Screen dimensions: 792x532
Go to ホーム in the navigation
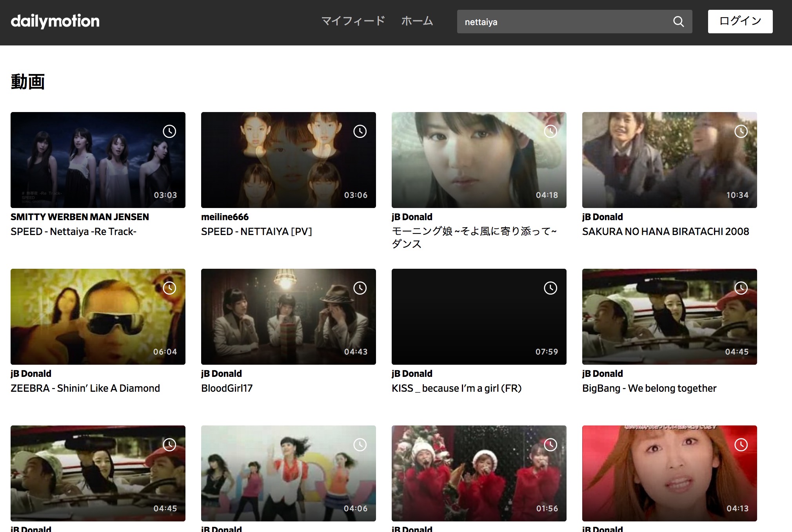(x=417, y=21)
